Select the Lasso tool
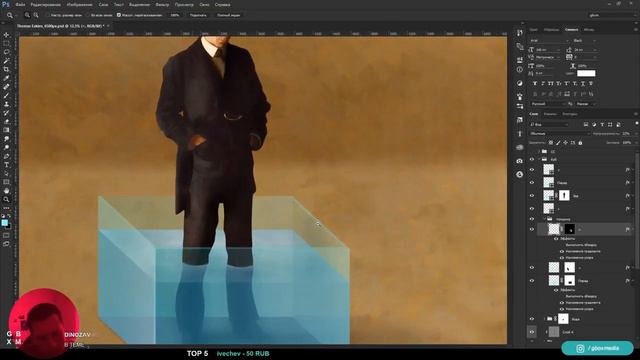 point(6,52)
